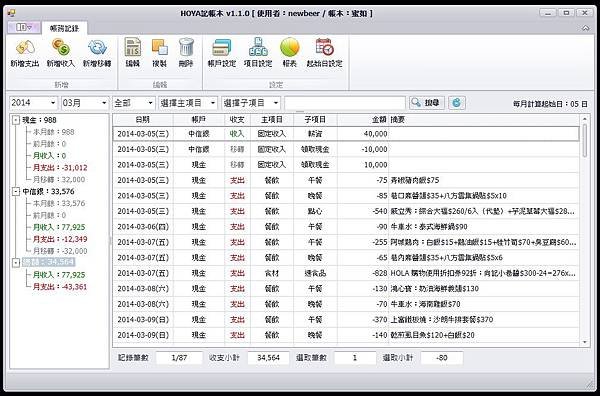Select the 點心 row with amount -540
600x396 pixels.
[346, 211]
